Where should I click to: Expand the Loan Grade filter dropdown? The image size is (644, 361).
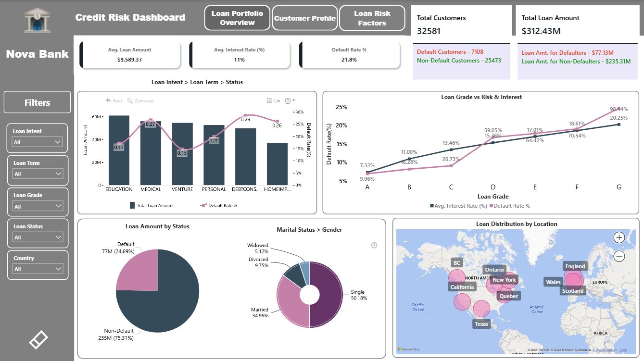(38, 206)
